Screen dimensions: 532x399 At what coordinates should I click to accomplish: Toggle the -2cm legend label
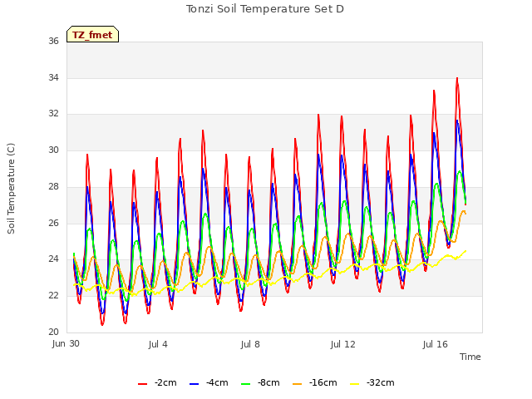pos(165,383)
